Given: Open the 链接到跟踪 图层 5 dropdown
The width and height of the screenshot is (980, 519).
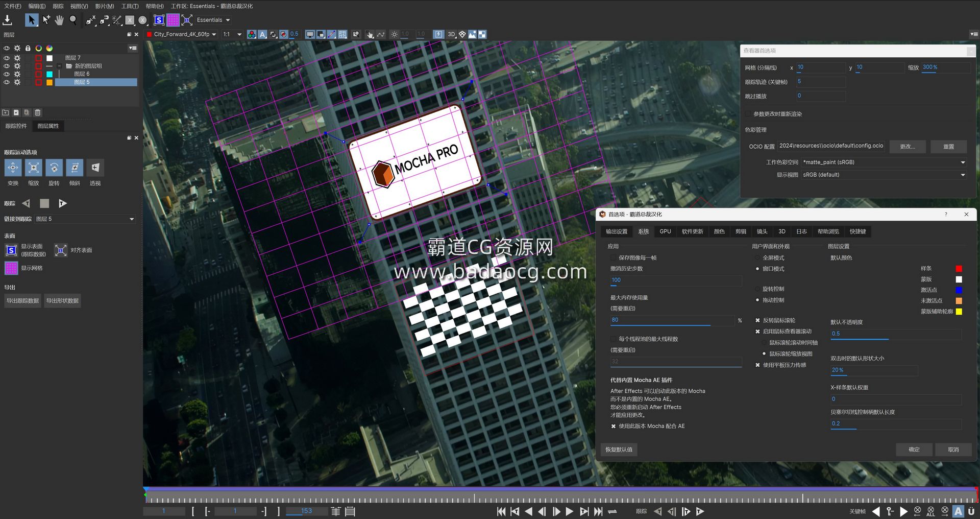Looking at the screenshot, I should point(85,219).
